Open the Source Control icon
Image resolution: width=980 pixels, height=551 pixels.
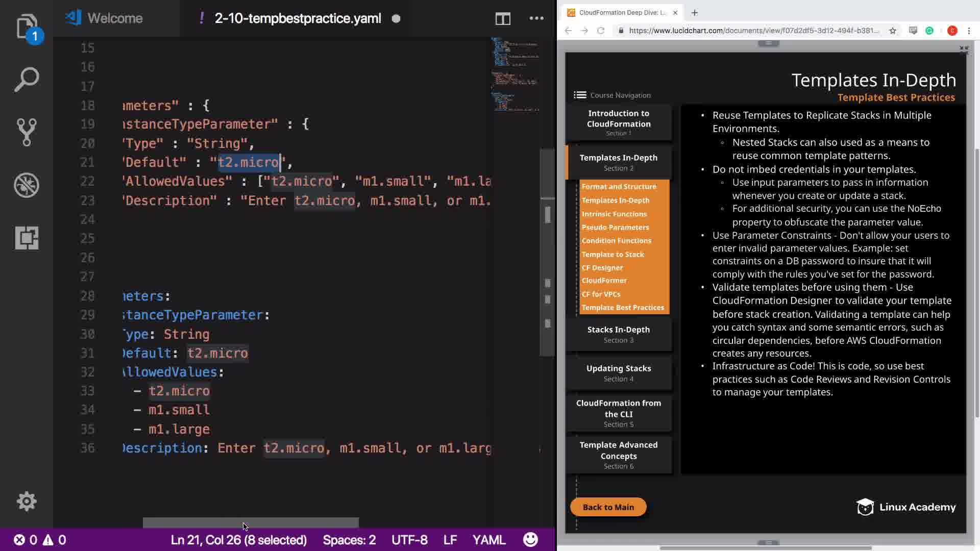(27, 132)
